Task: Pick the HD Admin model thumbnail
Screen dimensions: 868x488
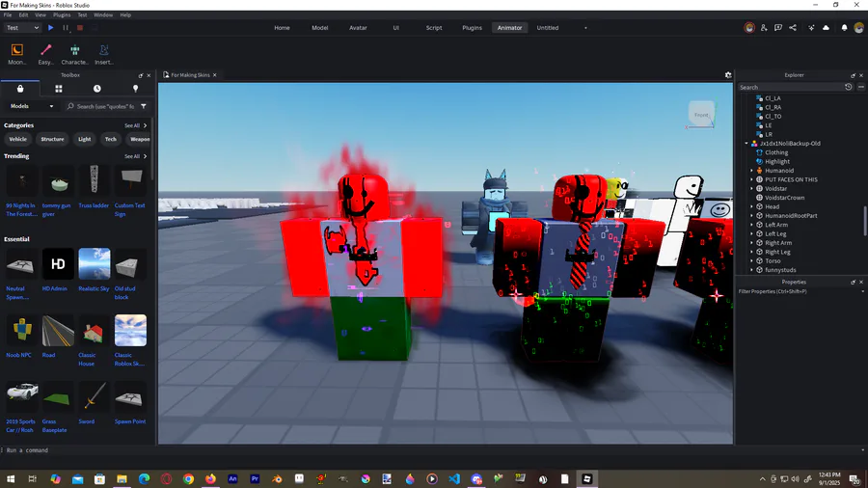Action: [x=58, y=264]
